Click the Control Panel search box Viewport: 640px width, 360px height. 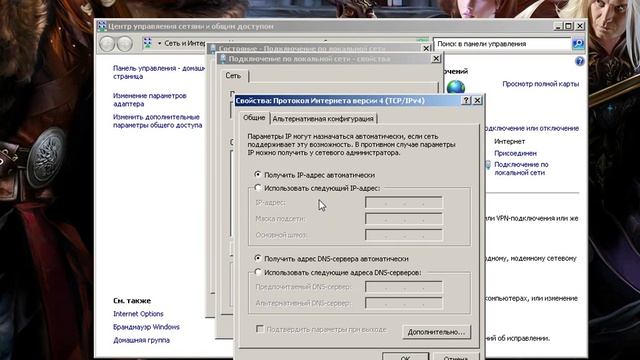[x=502, y=44]
